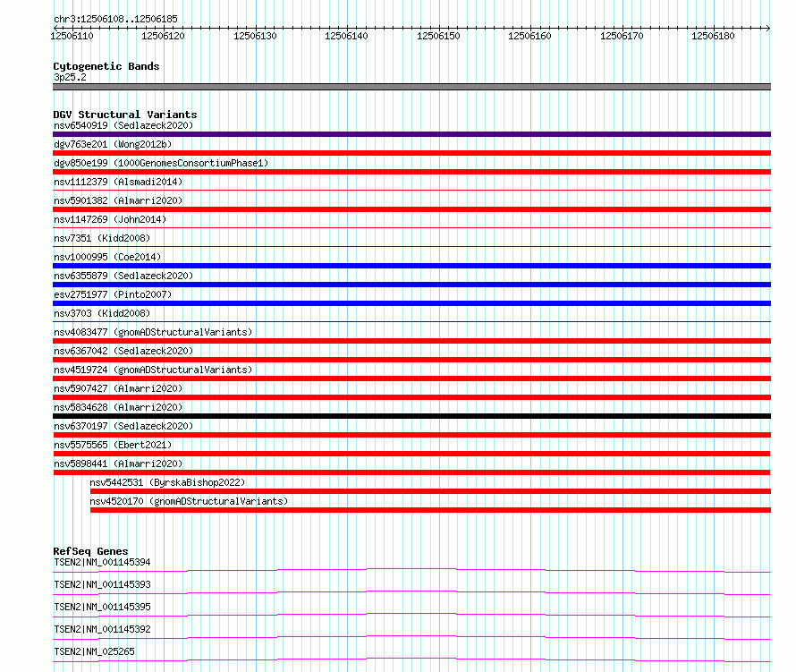
Task: Open variant nsv1147269 (John2014)
Action: pyautogui.click(x=110, y=219)
